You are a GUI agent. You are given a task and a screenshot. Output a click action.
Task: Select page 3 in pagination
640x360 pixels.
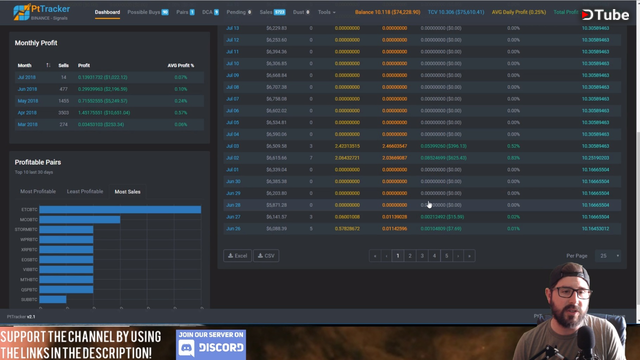tap(422, 256)
